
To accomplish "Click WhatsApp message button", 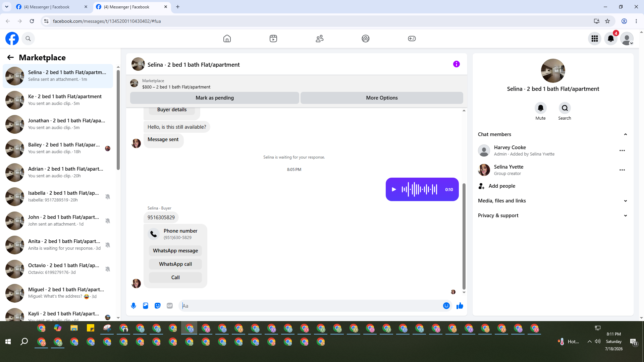I will [x=175, y=251].
